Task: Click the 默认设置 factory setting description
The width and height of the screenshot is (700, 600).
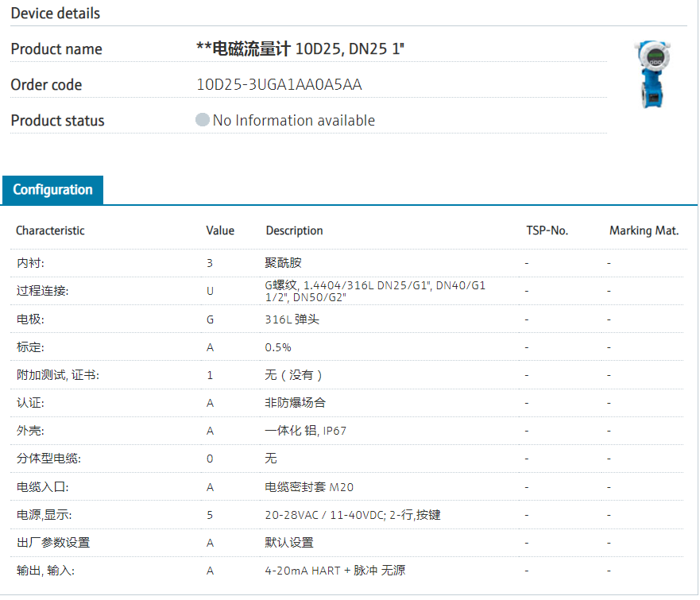Action: [x=289, y=543]
